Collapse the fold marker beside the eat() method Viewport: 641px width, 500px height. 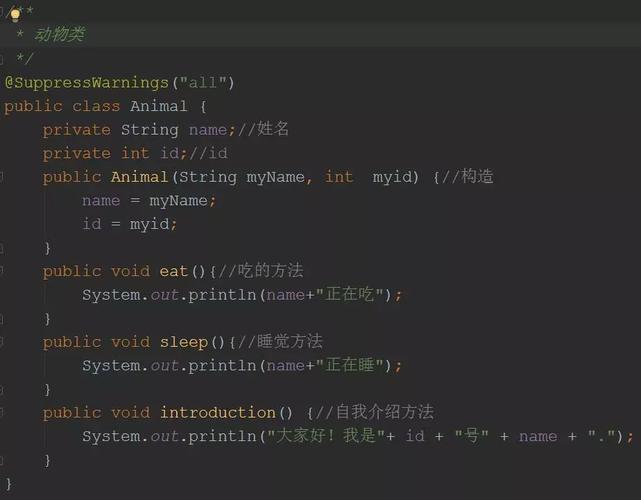pos(2,270)
